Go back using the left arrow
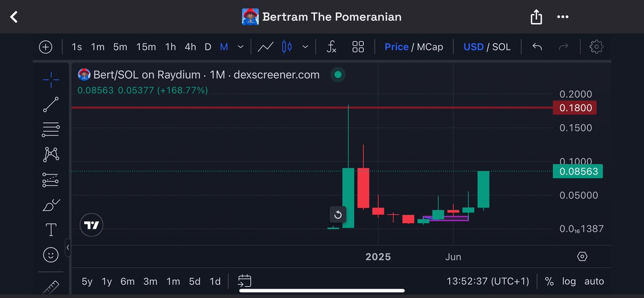The image size is (644, 298). (x=14, y=17)
